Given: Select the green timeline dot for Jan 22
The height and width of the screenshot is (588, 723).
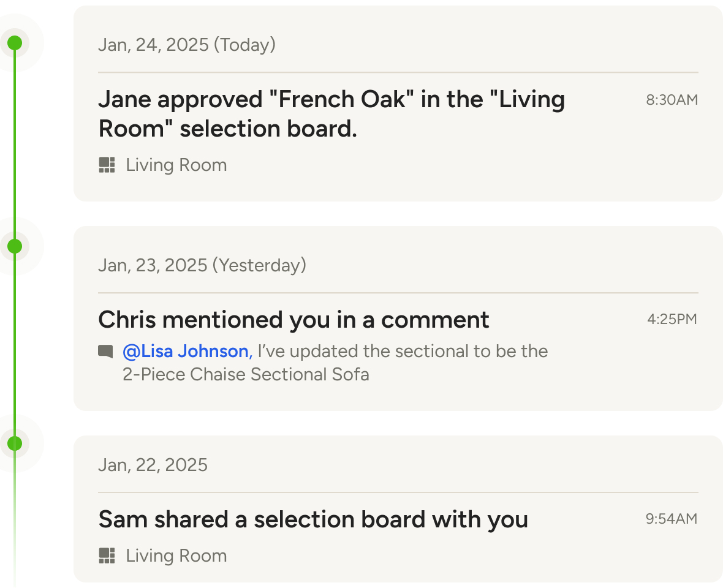Looking at the screenshot, I should pyautogui.click(x=15, y=443).
